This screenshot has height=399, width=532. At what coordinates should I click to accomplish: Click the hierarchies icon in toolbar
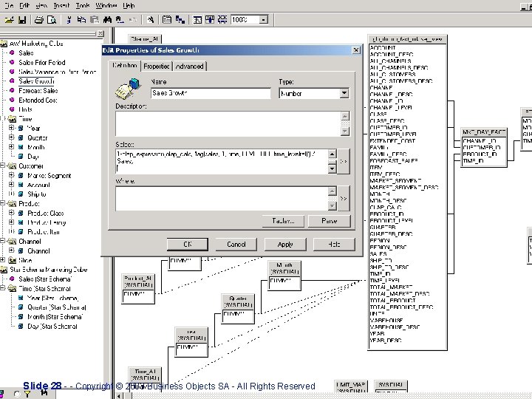[180, 20]
